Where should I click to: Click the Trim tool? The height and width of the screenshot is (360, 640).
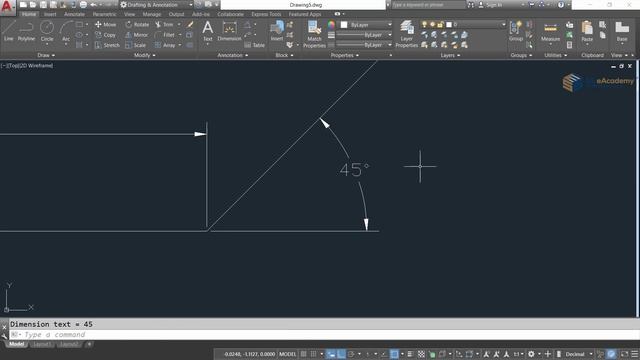[164, 24]
